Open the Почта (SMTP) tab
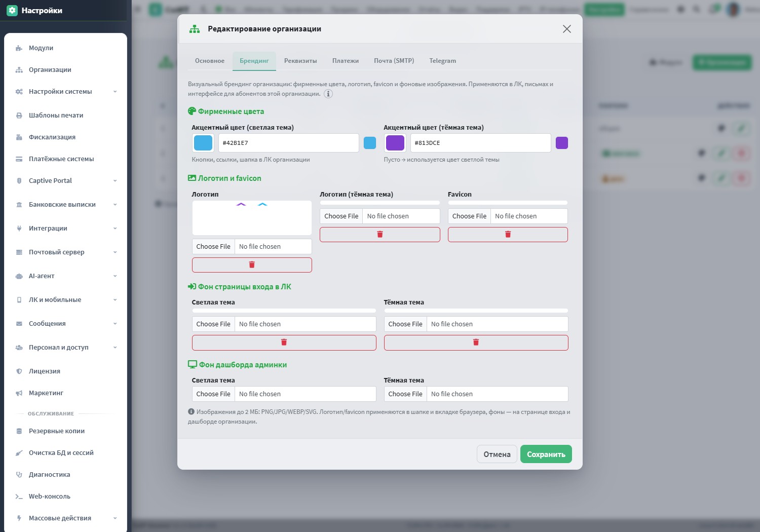The image size is (760, 532). [394, 61]
